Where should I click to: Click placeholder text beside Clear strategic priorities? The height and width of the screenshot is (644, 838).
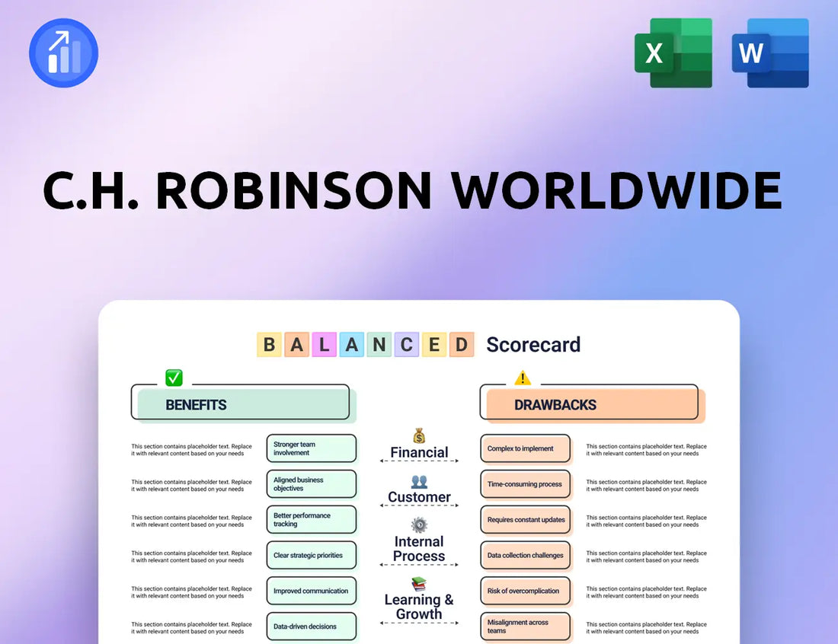tap(191, 556)
